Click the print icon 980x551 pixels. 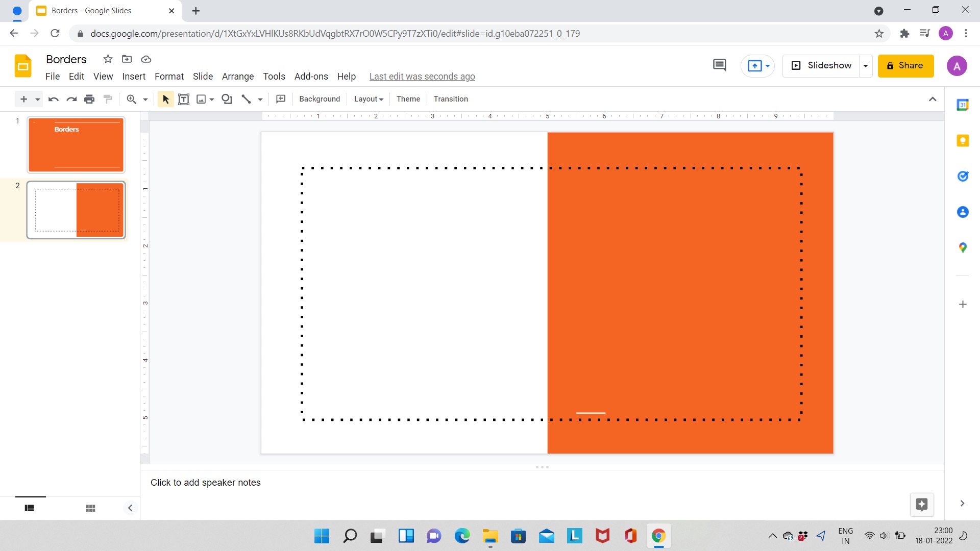(x=89, y=99)
